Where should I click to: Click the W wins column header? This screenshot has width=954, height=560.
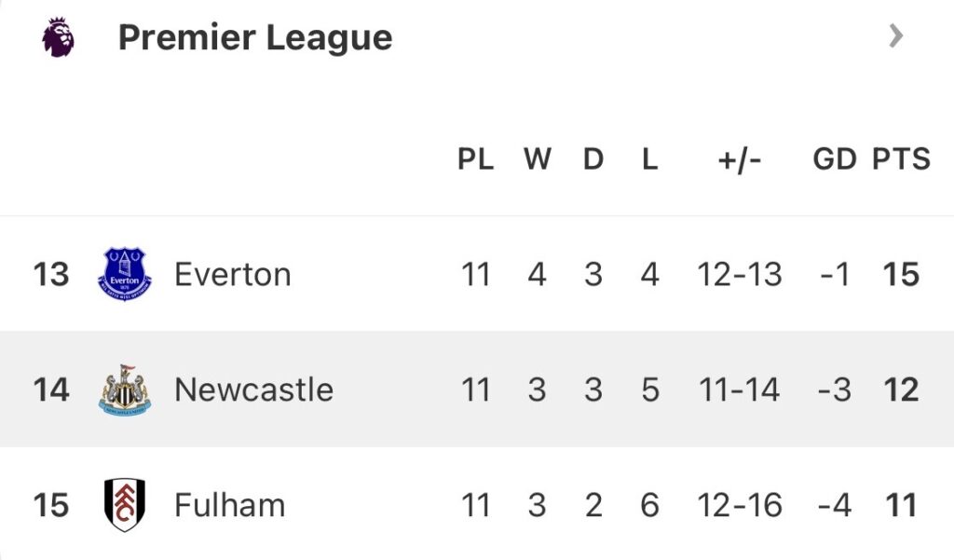tap(537, 159)
